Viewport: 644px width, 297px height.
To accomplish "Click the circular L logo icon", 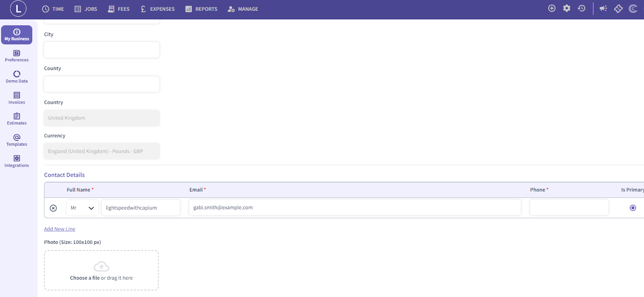I will [18, 8].
